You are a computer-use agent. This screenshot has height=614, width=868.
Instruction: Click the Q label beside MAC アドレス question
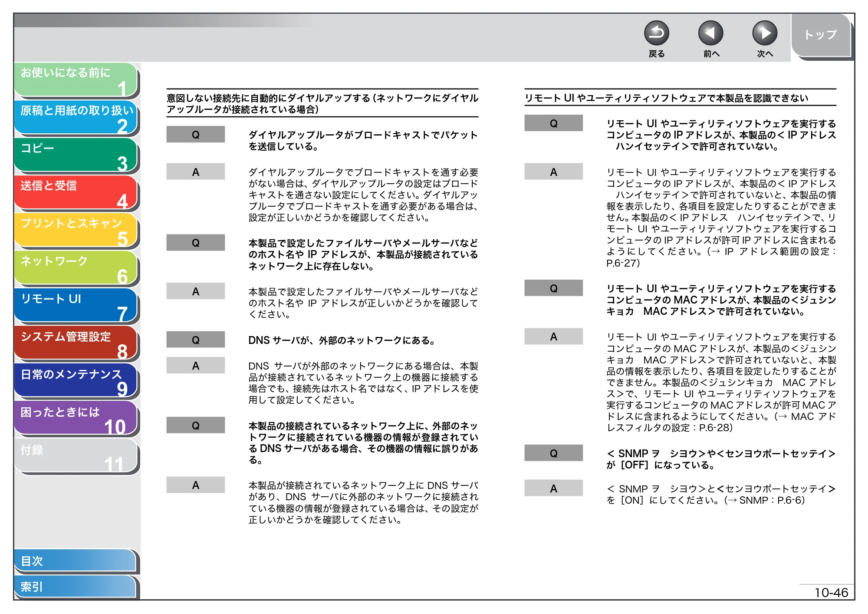pyautogui.click(x=553, y=288)
